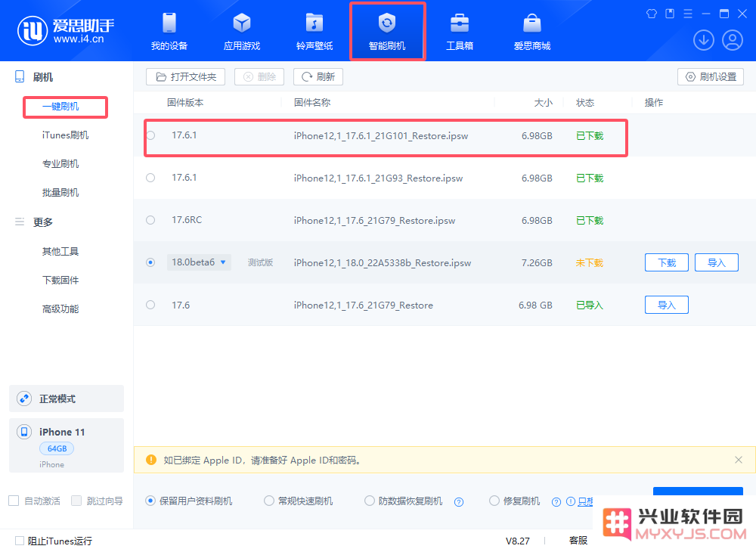Screen dimensions: 756x552
Task: Click the 正常模式 mode icon
Action: point(24,398)
